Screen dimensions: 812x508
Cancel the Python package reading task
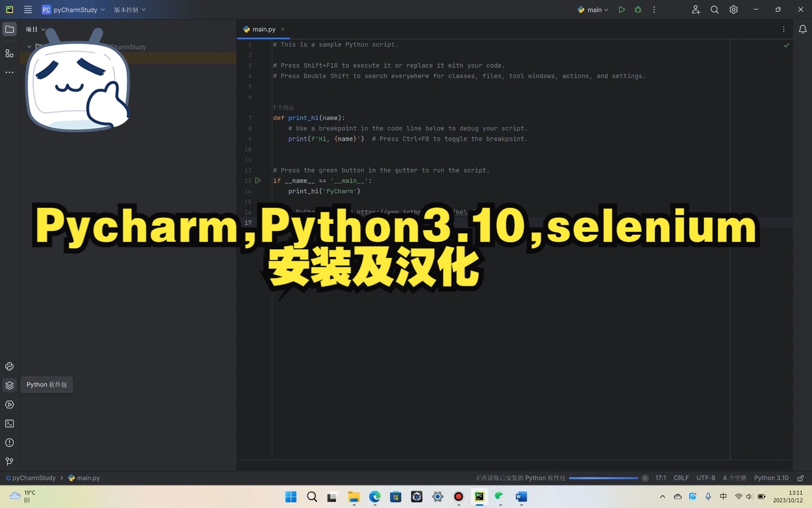pyautogui.click(x=645, y=478)
